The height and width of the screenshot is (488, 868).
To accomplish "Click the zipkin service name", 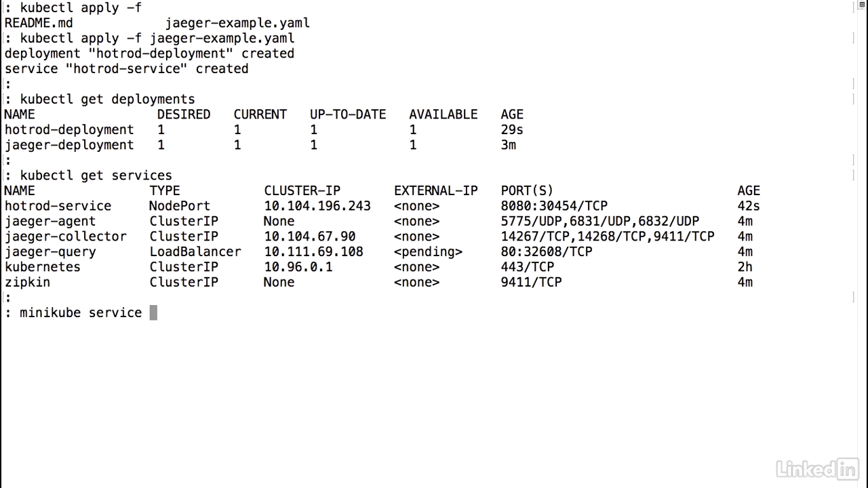I will (x=27, y=282).
